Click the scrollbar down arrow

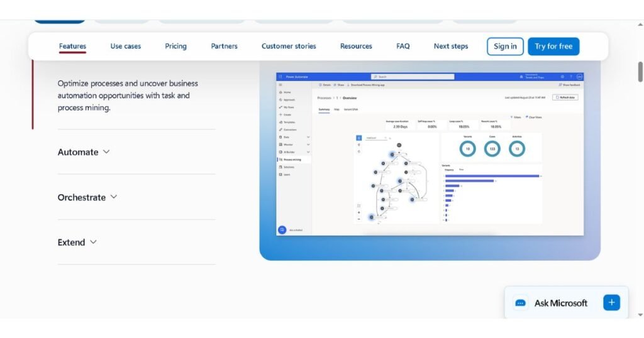[x=640, y=315]
